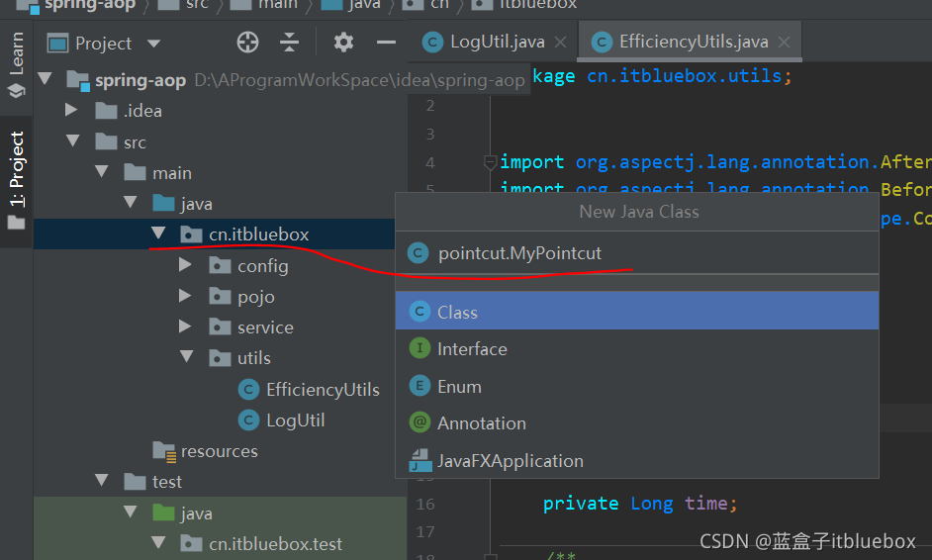Select the src folder icon
Viewport: 932px width, 560px height.
tap(107, 141)
